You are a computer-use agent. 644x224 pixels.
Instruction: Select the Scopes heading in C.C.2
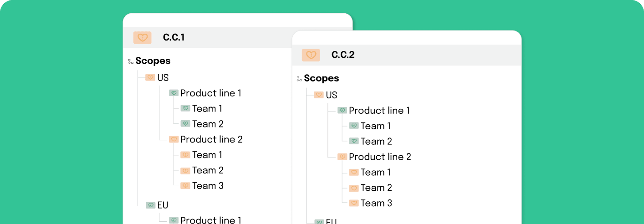pos(322,78)
